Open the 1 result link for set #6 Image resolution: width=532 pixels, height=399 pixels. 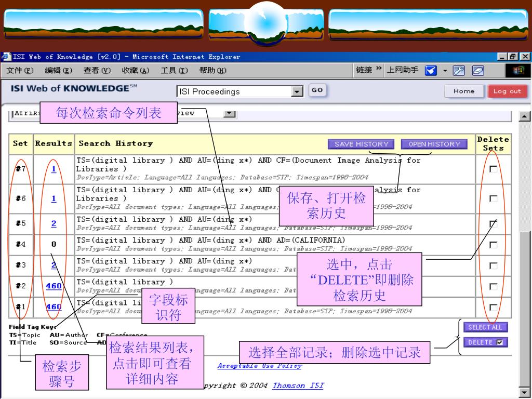[54, 198]
